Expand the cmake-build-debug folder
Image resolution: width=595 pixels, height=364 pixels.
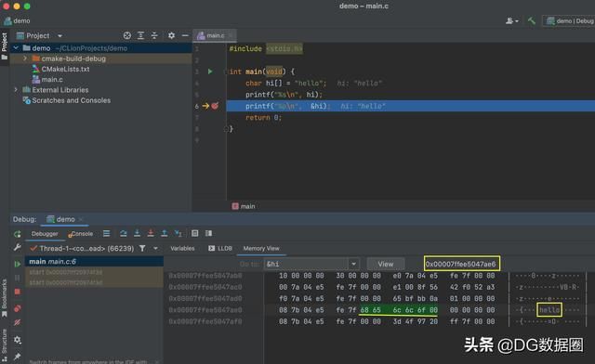pos(25,58)
